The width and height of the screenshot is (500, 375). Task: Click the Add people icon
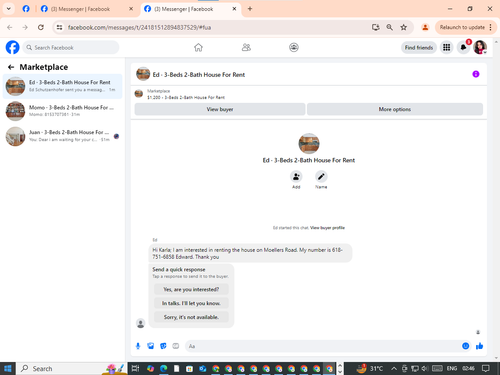[x=296, y=177]
